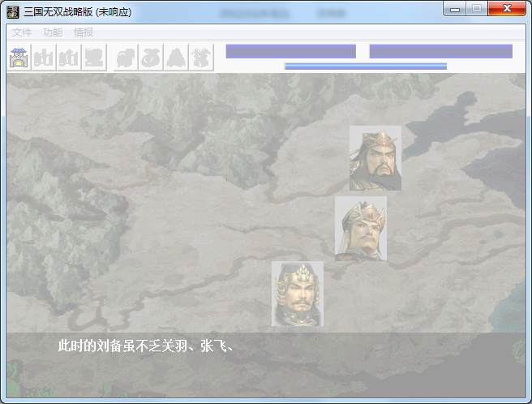Click the middle general portrait with red-jewel helmet
Screen dimensions: 532x404
point(361,229)
